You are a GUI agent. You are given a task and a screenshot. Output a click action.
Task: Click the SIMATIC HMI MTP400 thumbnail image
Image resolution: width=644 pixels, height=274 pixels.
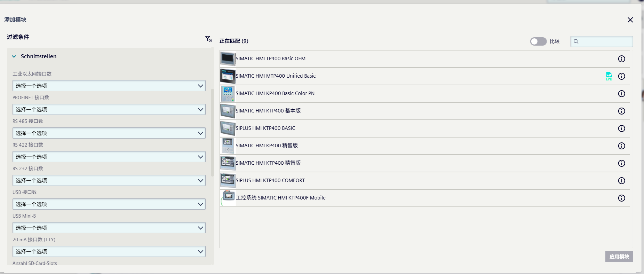(x=228, y=76)
